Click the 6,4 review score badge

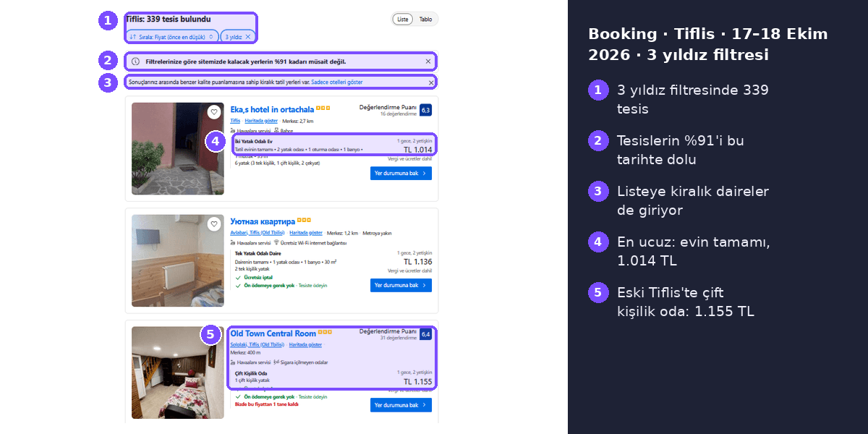point(425,334)
